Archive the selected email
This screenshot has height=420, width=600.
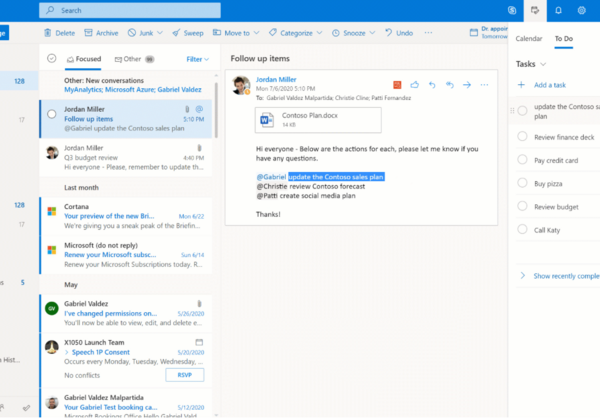(101, 33)
